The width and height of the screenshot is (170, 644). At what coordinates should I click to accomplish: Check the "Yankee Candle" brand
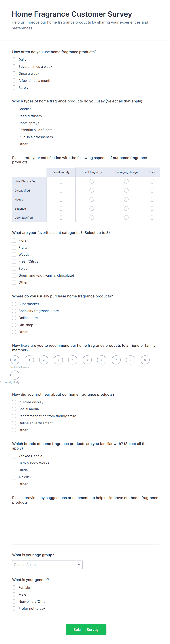click(14, 456)
